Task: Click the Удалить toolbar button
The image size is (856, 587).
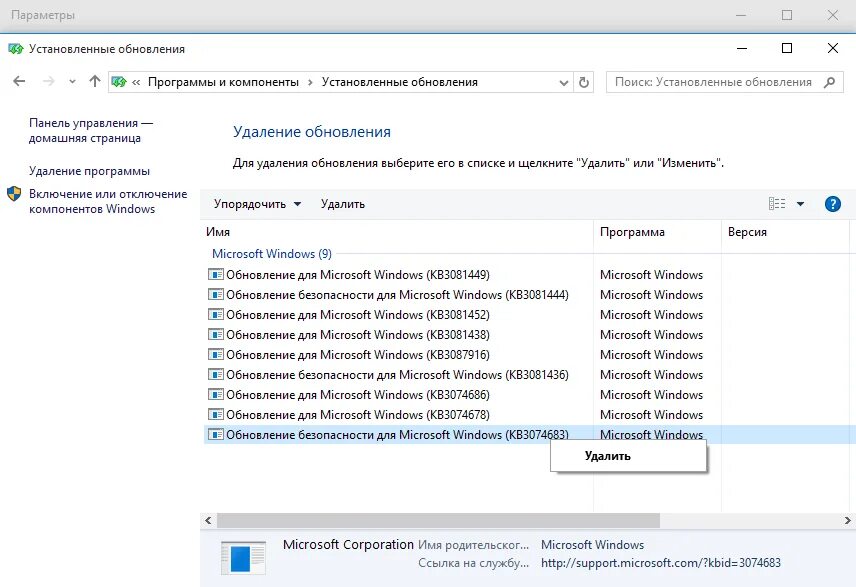Action: pyautogui.click(x=343, y=204)
